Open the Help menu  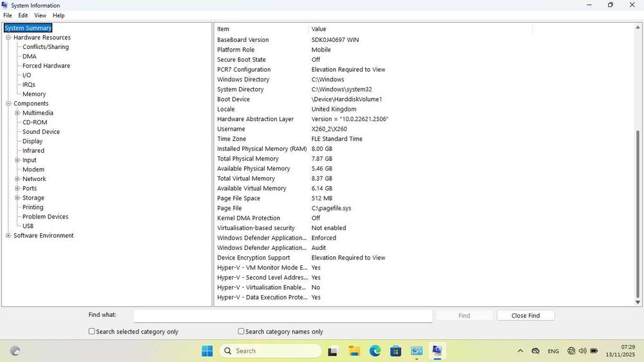59,15
